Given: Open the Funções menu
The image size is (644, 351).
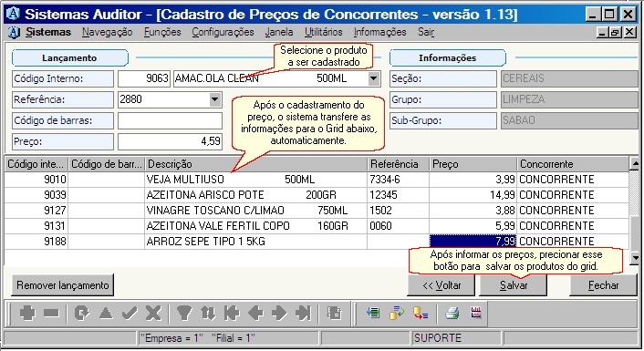Looking at the screenshot, I should [x=162, y=32].
